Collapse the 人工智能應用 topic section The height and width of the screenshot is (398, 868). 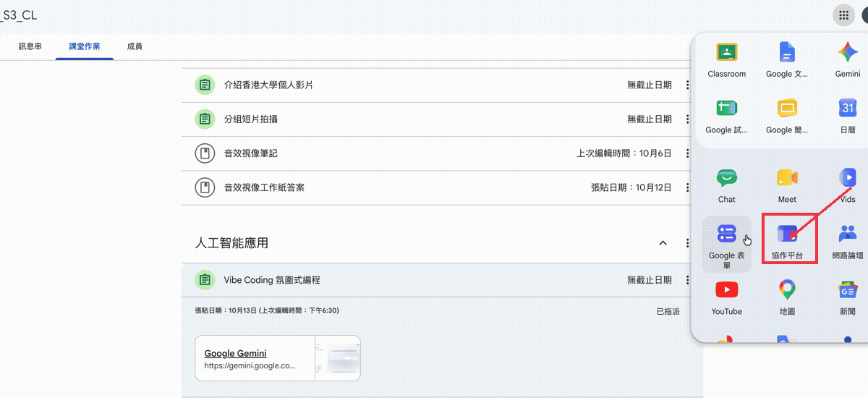(x=663, y=243)
